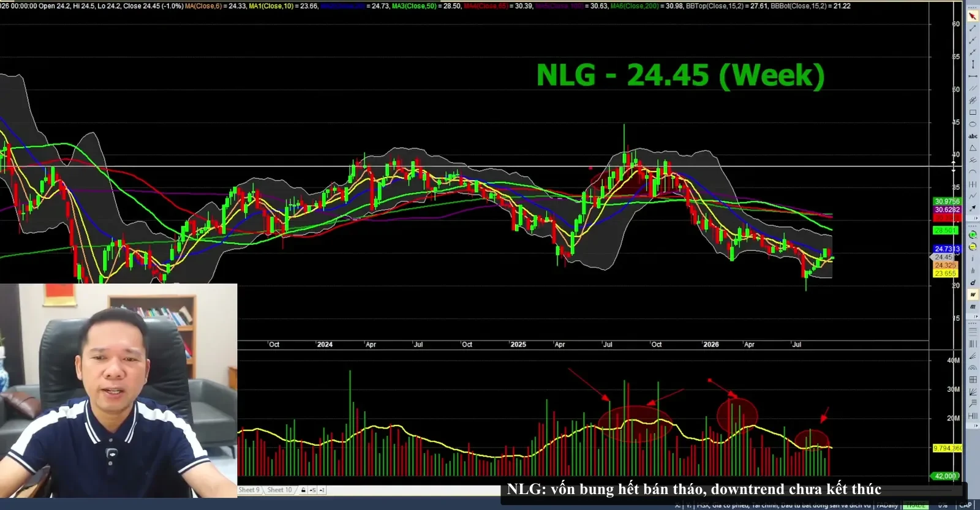Click the yellow zoom out icon
Image resolution: width=980 pixels, height=510 pixels.
tap(973, 247)
